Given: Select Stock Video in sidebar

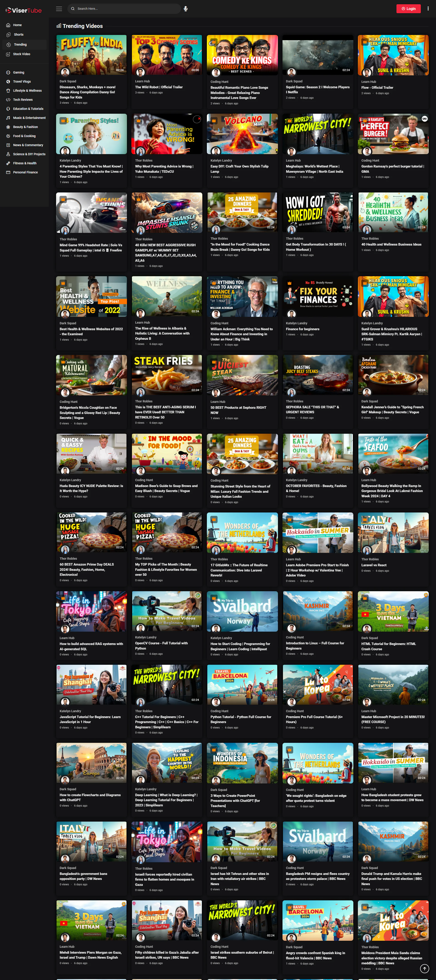Looking at the screenshot, I should (21, 54).
